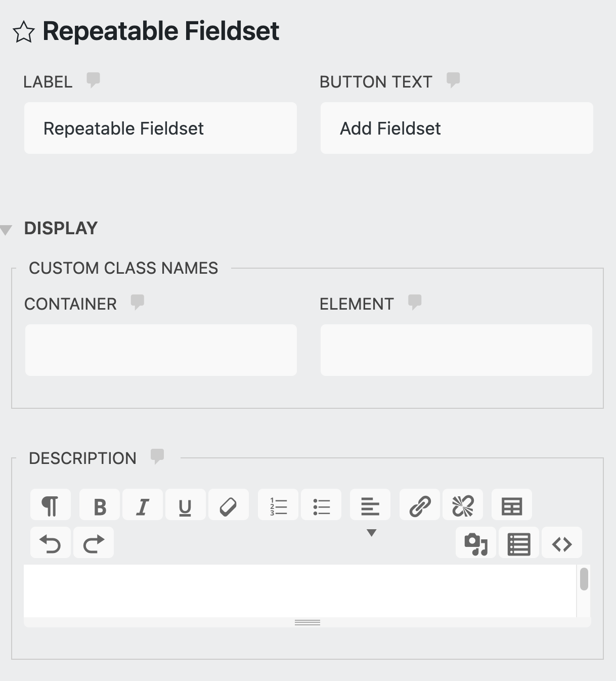Screen dimensions: 616x681
Task: Toggle underline formatting in description editor
Action: 186,505
